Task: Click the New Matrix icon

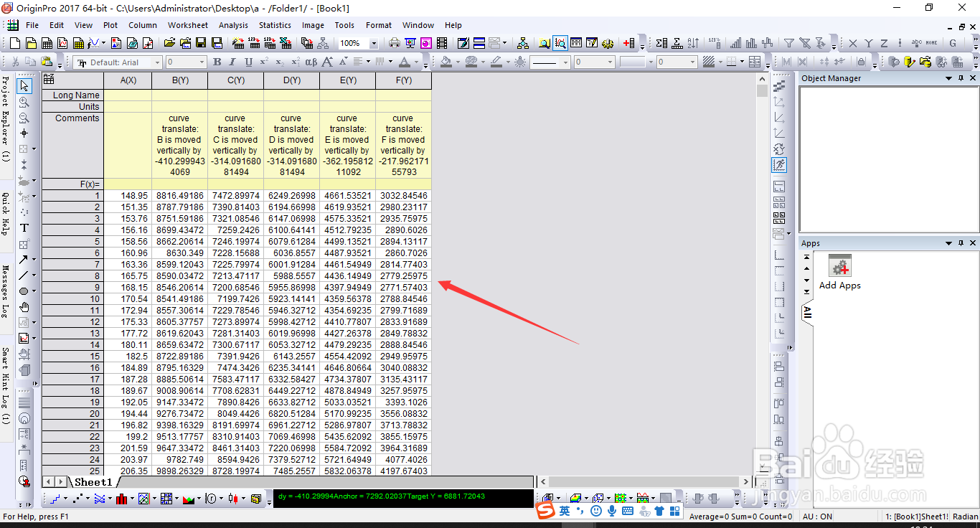Action: [78, 43]
